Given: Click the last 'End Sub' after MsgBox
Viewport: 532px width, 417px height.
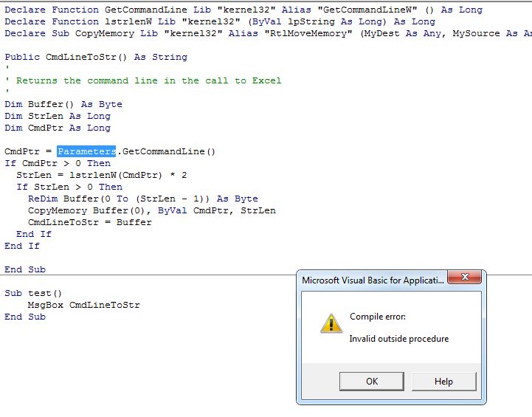Looking at the screenshot, I should coord(25,317).
